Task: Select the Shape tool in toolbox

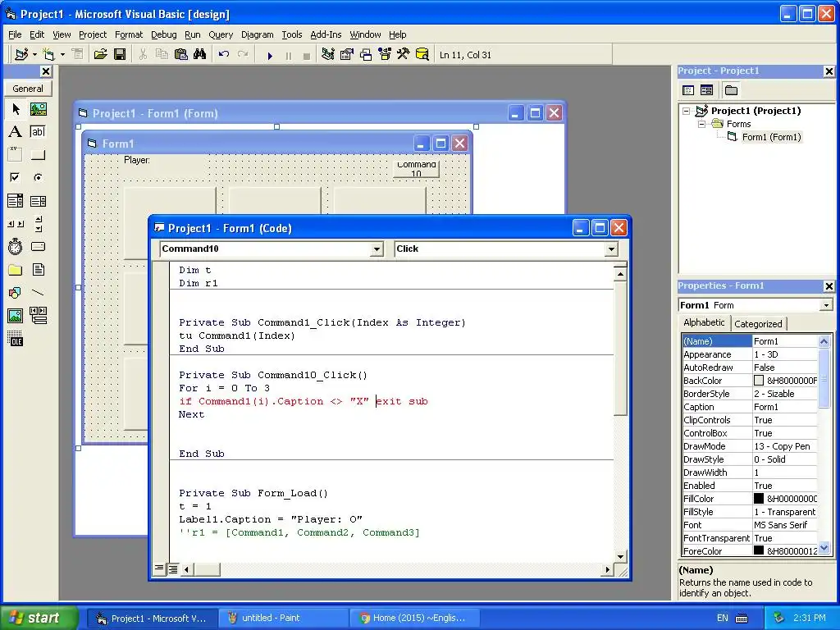Action: 16,293
